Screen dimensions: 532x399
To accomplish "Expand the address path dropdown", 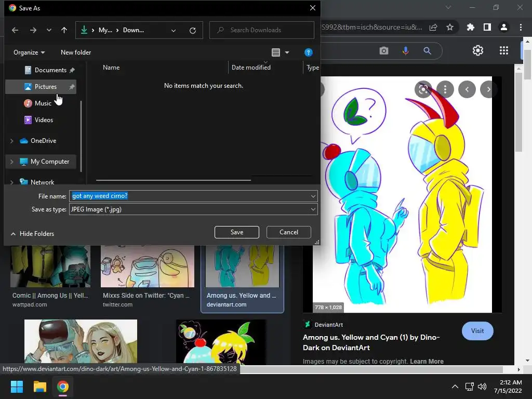I will coord(174,31).
